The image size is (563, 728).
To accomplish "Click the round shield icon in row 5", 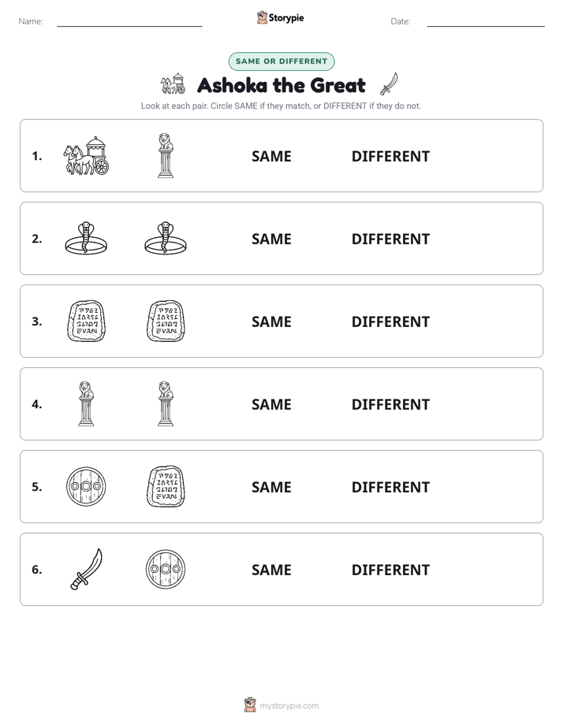I will pos(86,486).
